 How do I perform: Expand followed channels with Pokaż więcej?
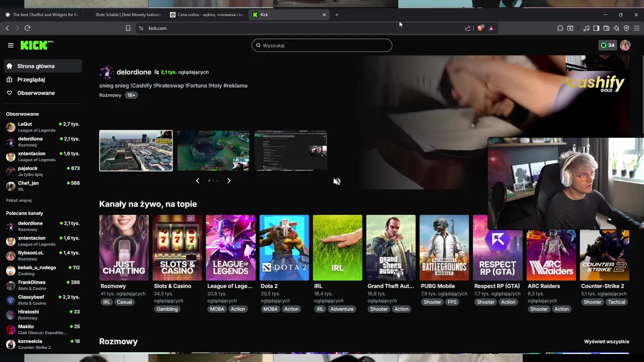pyautogui.click(x=19, y=200)
